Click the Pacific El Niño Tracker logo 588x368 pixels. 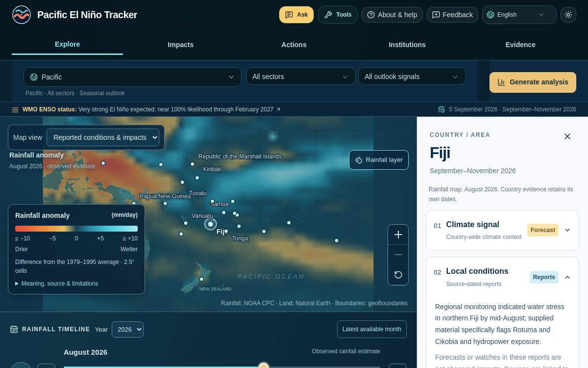pos(22,15)
